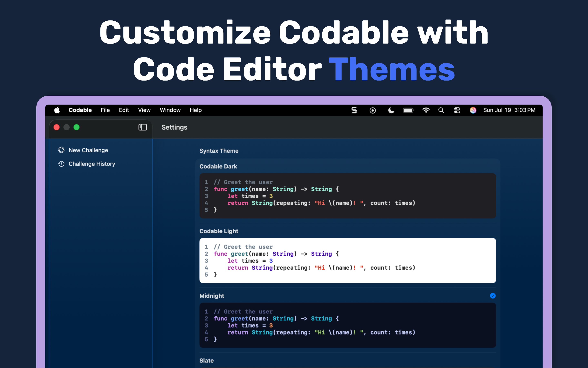588x368 pixels.
Task: Click the date and time display
Action: (x=509, y=110)
